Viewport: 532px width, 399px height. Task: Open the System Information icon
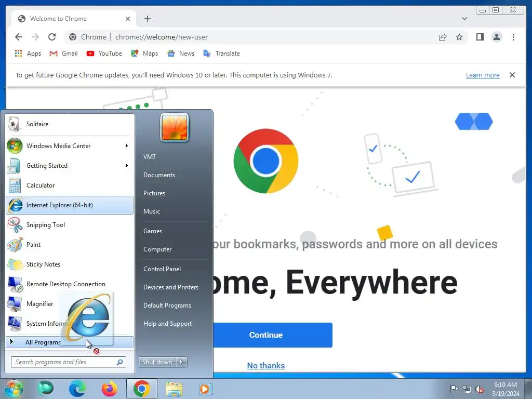(x=15, y=323)
